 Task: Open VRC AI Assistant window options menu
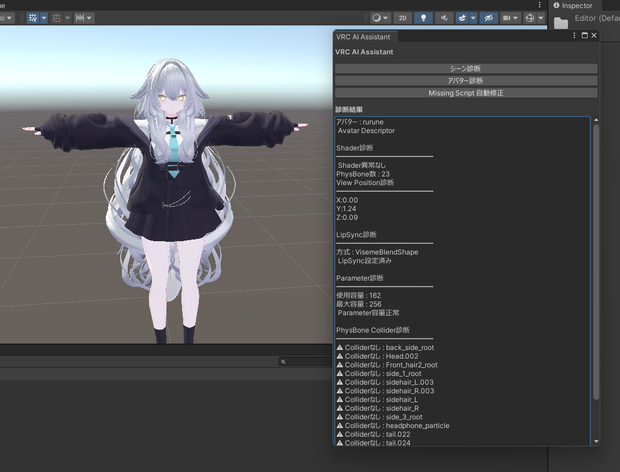pyautogui.click(x=574, y=36)
